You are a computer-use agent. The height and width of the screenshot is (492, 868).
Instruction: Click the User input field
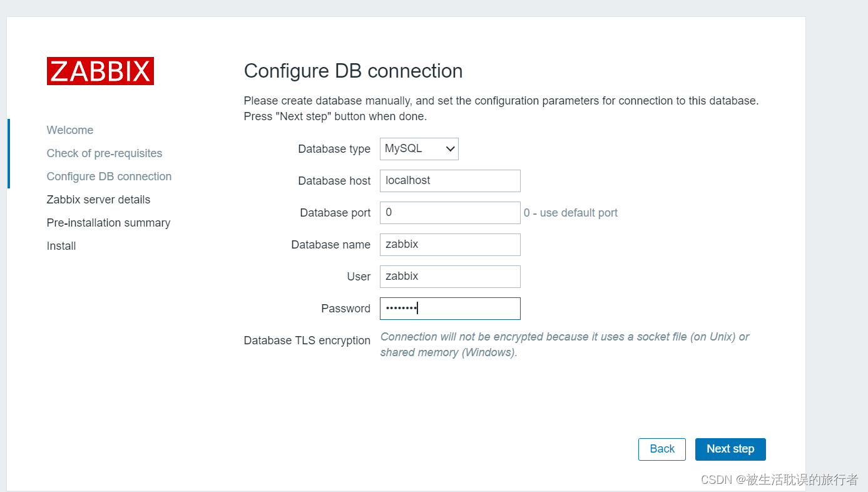pos(450,277)
